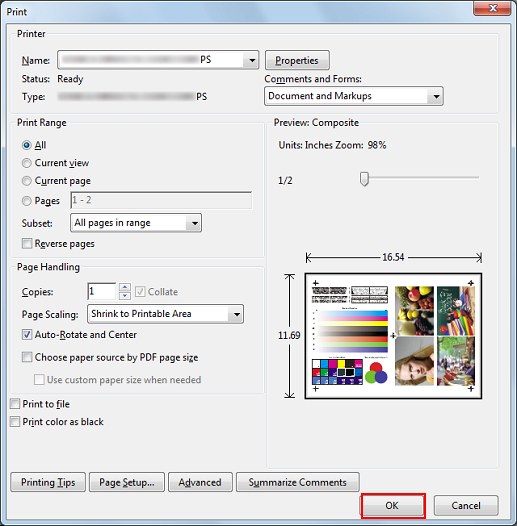This screenshot has height=526, width=517.
Task: Click the print preview thumbnail
Action: [393, 336]
